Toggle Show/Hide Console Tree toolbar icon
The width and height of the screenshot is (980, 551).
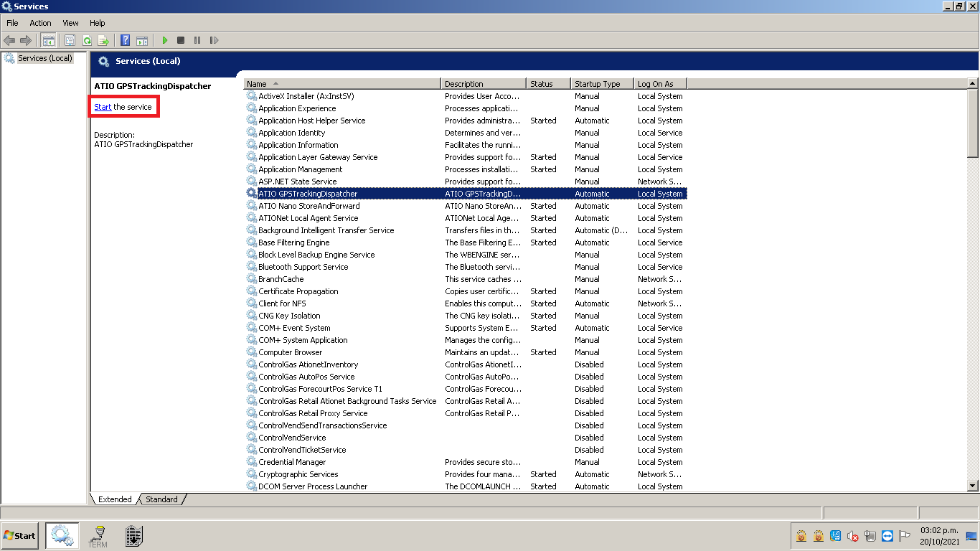tap(49, 41)
